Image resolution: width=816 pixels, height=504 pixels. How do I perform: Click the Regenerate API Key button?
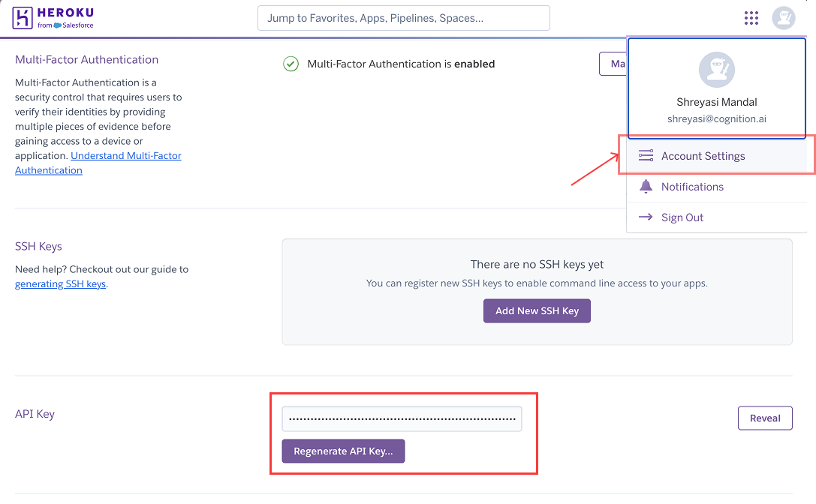click(x=344, y=451)
